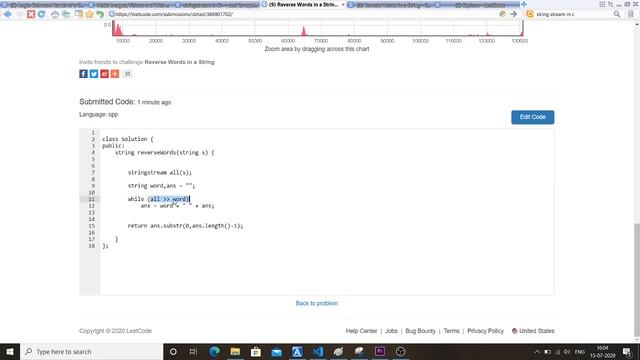This screenshot has height=360, width=640.
Task: Switch the ENG input language indicator
Action: click(x=580, y=352)
